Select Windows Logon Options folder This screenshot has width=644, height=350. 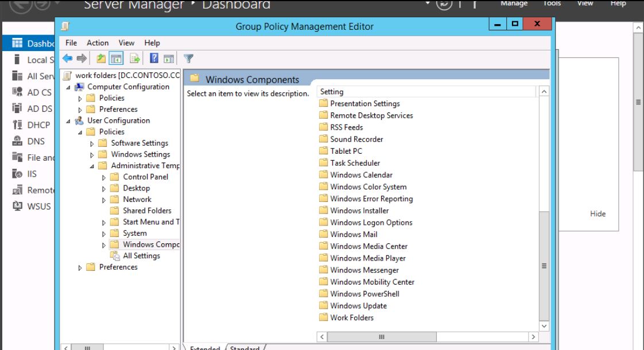point(366,222)
